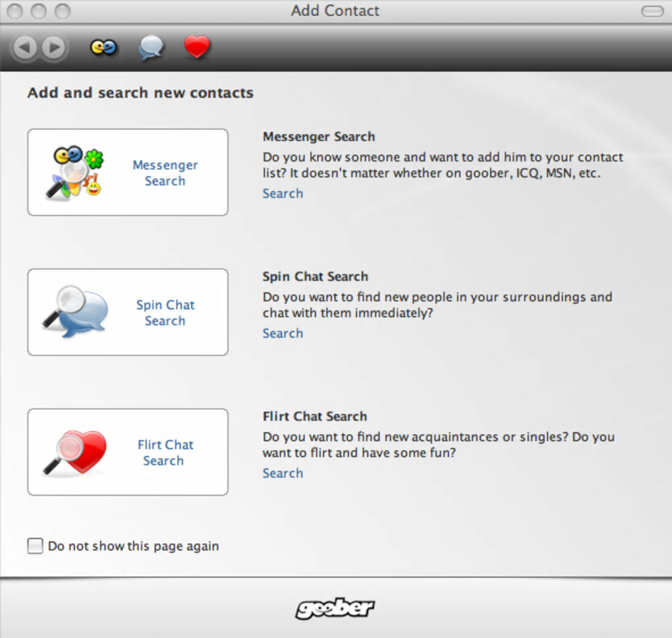Enable the Do not show this page again checkbox
Screen dimensions: 672x638
pyautogui.click(x=35, y=546)
